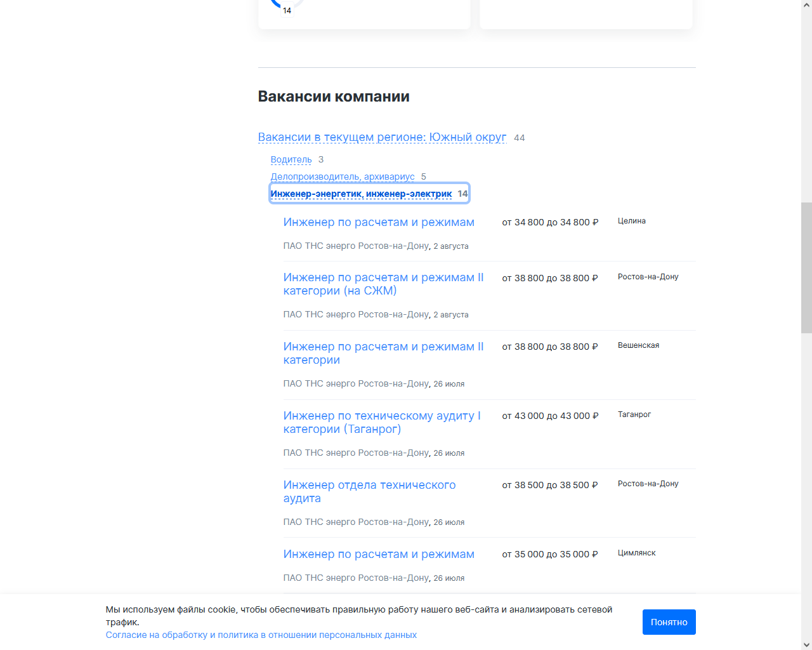Click the 14 label on donut chart

[287, 11]
